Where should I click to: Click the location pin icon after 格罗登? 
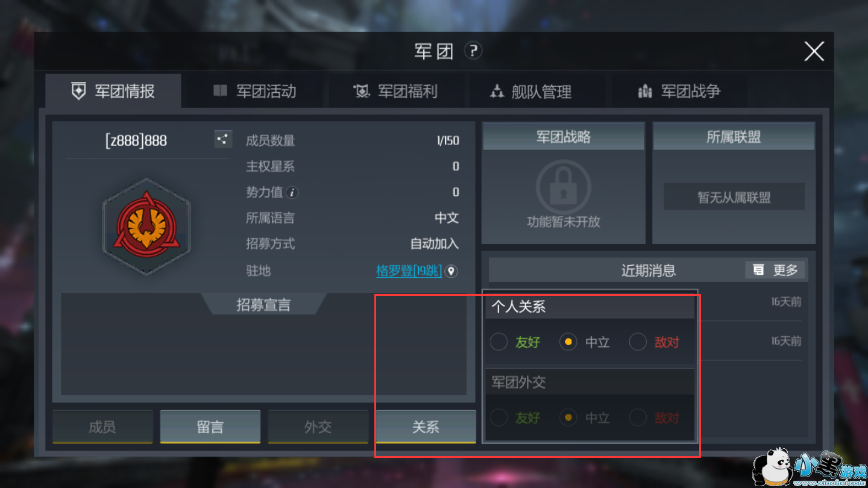[451, 271]
